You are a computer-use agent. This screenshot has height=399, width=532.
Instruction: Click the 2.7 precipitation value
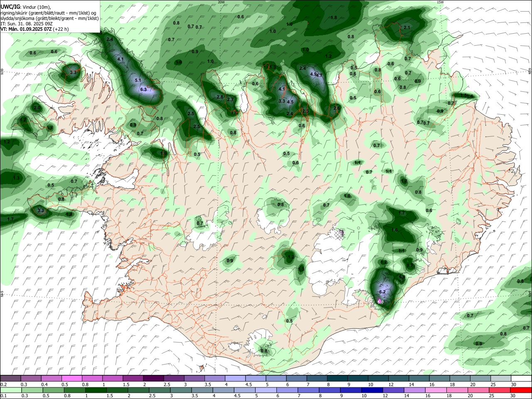pyautogui.click(x=230, y=100)
